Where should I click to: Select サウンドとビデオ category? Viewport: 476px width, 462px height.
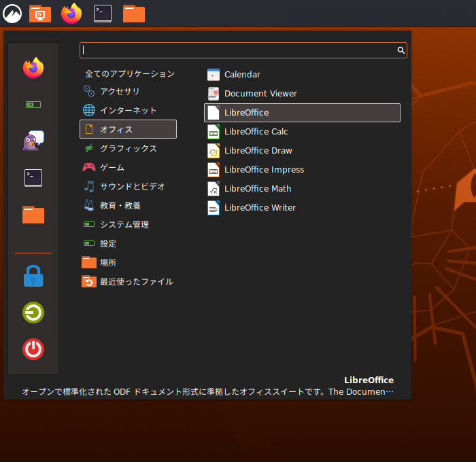point(128,186)
